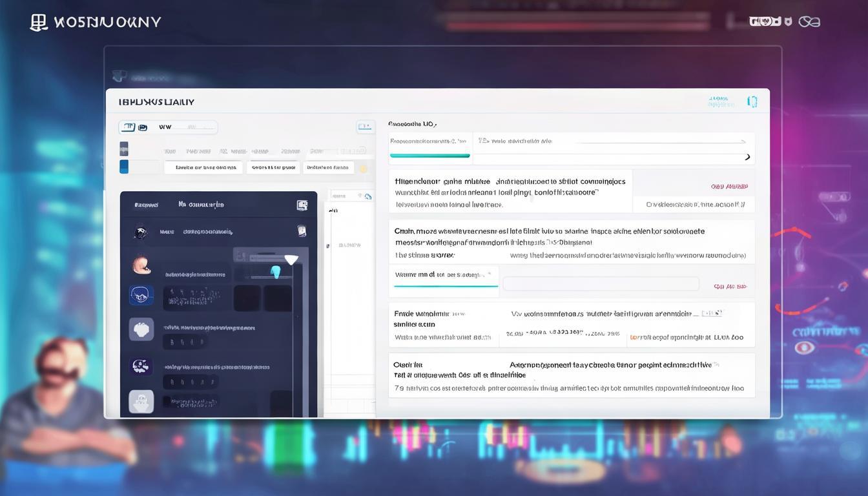Click the first avatar in the dark panel list
The image size is (868, 496).
140,232
